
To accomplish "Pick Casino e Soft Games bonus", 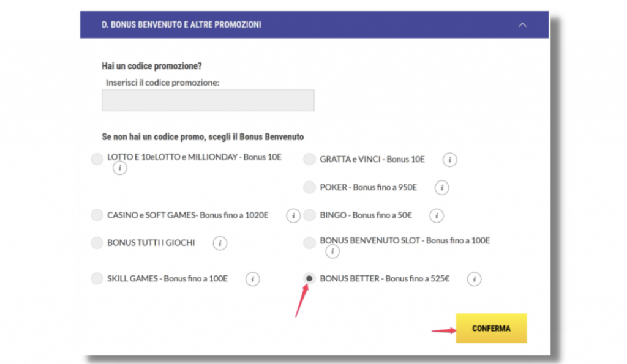I will (x=97, y=215).
